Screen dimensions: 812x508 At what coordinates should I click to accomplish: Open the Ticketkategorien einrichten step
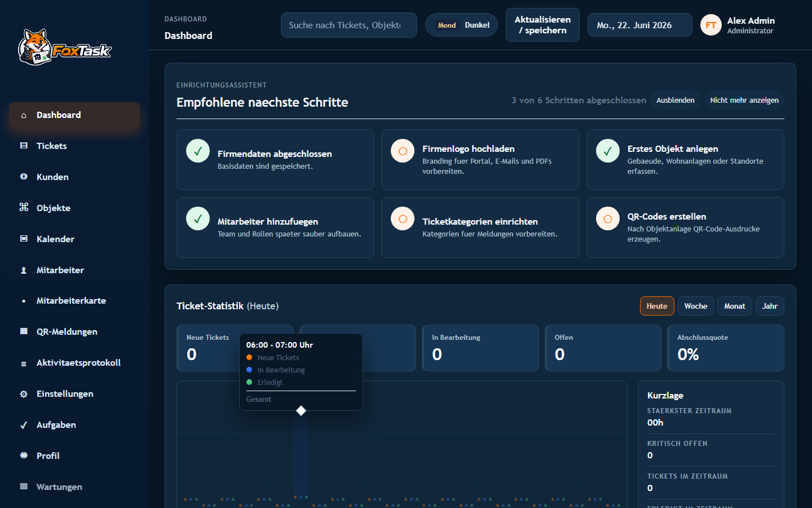click(x=480, y=227)
